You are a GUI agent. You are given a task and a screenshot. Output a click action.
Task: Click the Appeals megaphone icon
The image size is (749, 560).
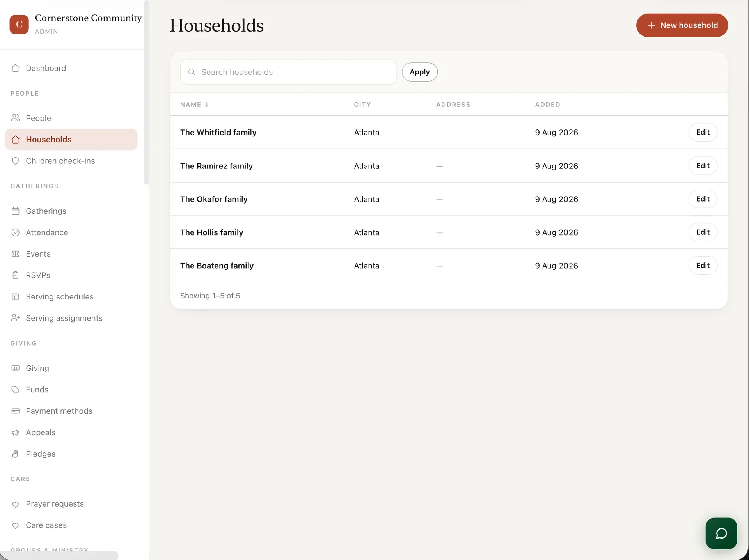[x=16, y=432]
